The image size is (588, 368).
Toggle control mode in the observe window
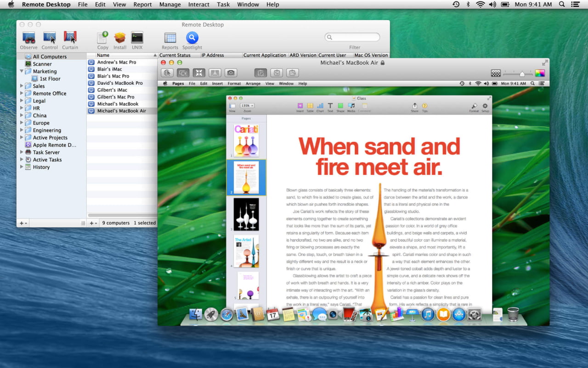point(167,73)
